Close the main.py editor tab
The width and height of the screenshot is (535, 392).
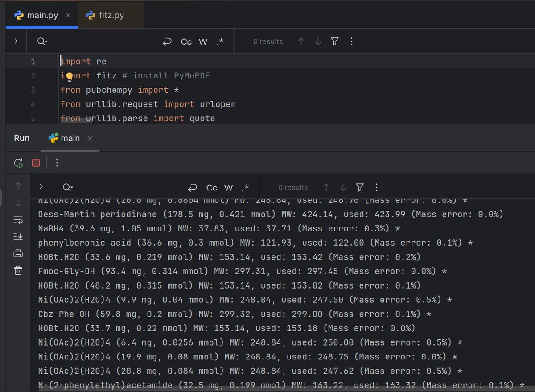point(68,15)
